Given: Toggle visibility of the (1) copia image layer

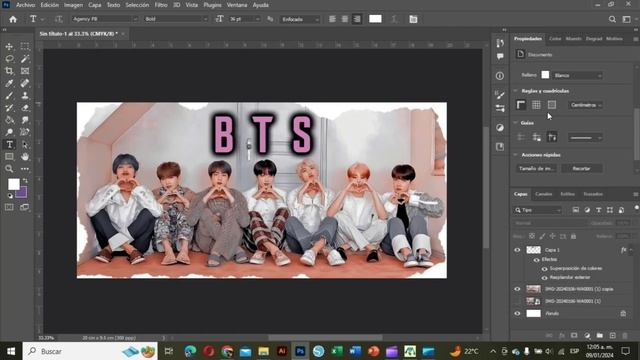Looking at the screenshot, I should coord(517,289).
